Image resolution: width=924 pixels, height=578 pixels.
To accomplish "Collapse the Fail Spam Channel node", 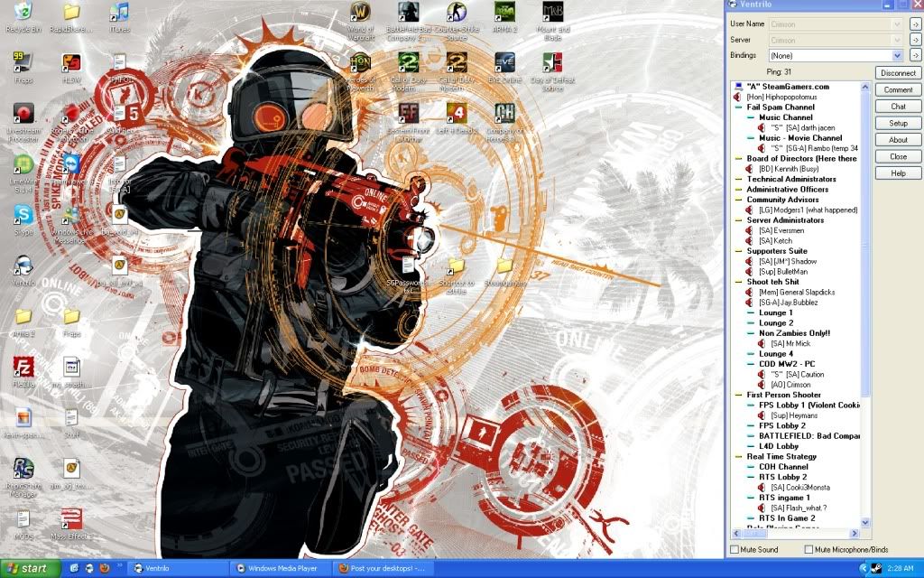I will (738, 107).
